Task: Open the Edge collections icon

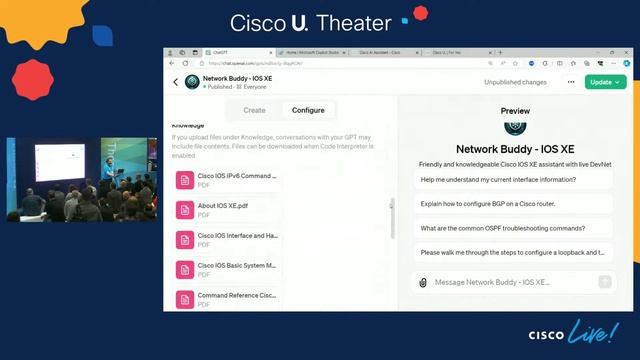Action: tap(587, 63)
